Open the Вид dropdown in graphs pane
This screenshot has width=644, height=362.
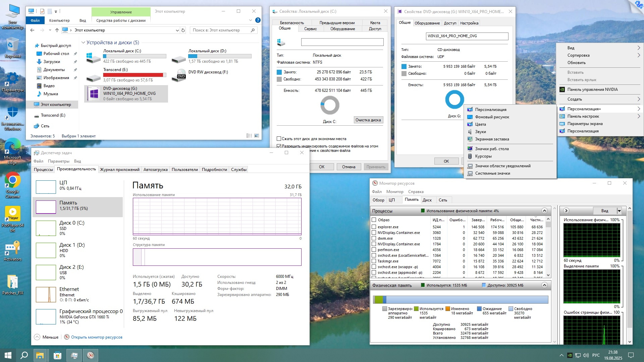(619, 211)
